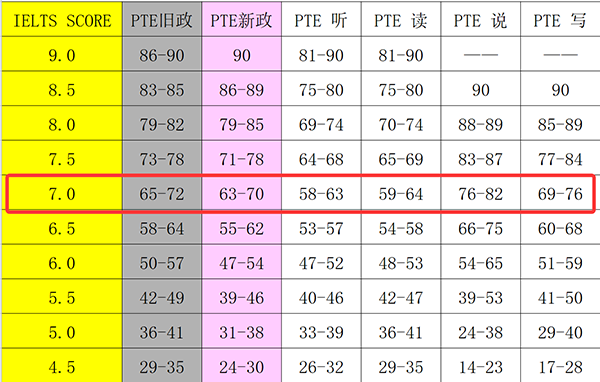Viewport: 600px width, 382px height.
Task: Select the 6.5 IELTS score cell
Action: click(x=62, y=227)
